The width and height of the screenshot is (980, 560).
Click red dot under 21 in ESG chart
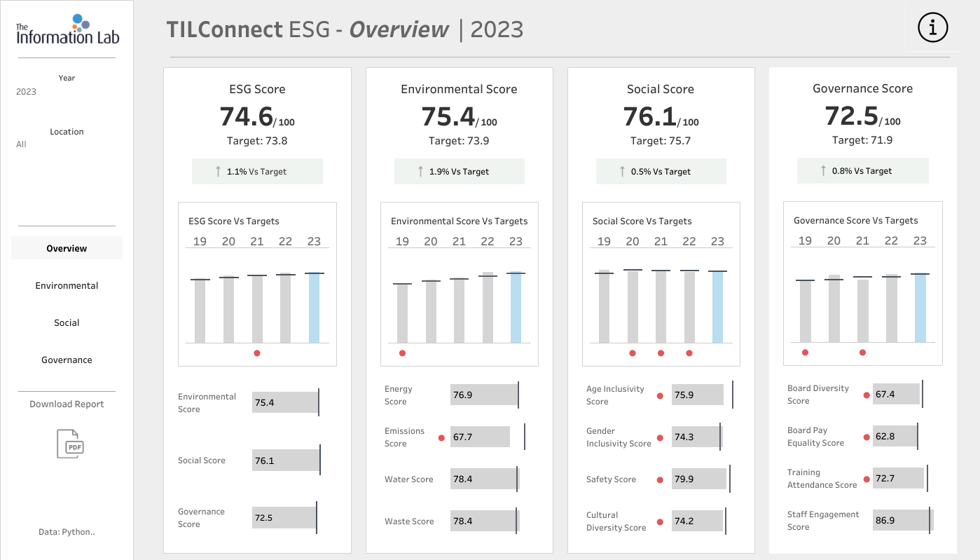(x=257, y=353)
